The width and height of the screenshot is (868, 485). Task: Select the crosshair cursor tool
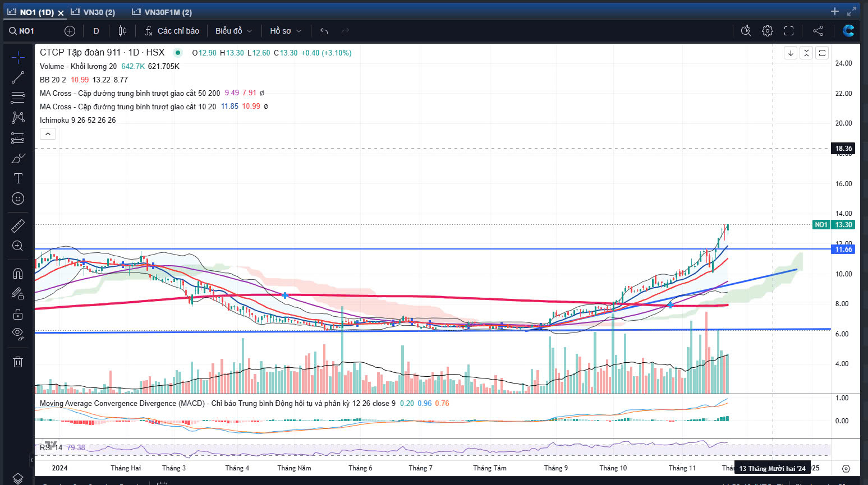click(x=18, y=57)
